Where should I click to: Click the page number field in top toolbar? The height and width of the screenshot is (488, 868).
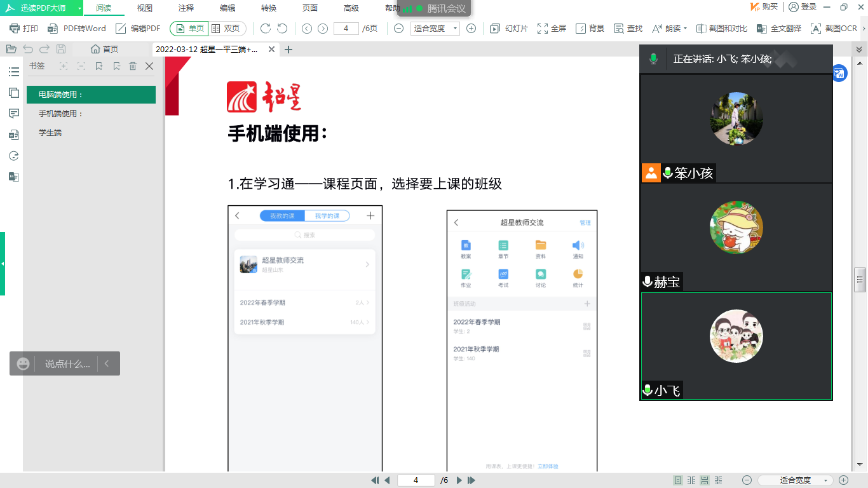[x=346, y=29]
